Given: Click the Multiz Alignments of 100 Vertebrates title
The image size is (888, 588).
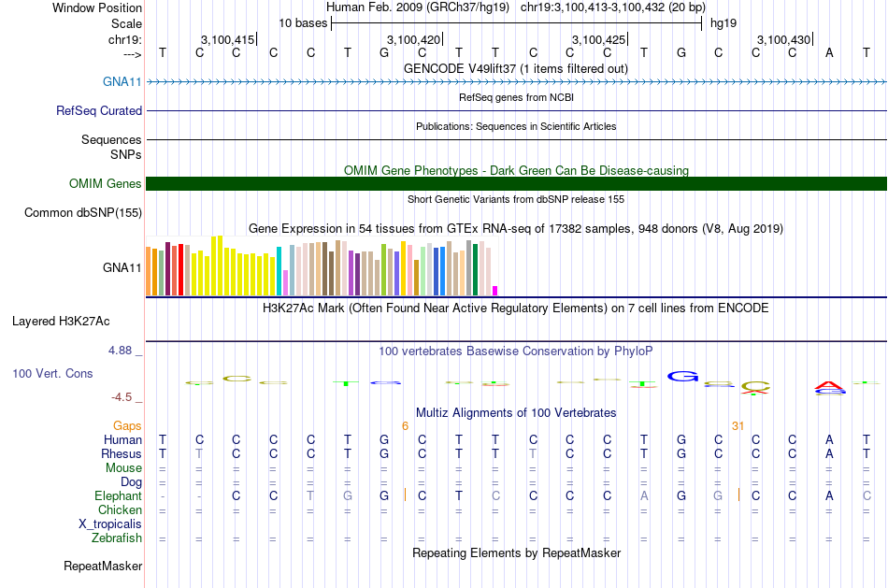Looking at the screenshot, I should [x=516, y=412].
